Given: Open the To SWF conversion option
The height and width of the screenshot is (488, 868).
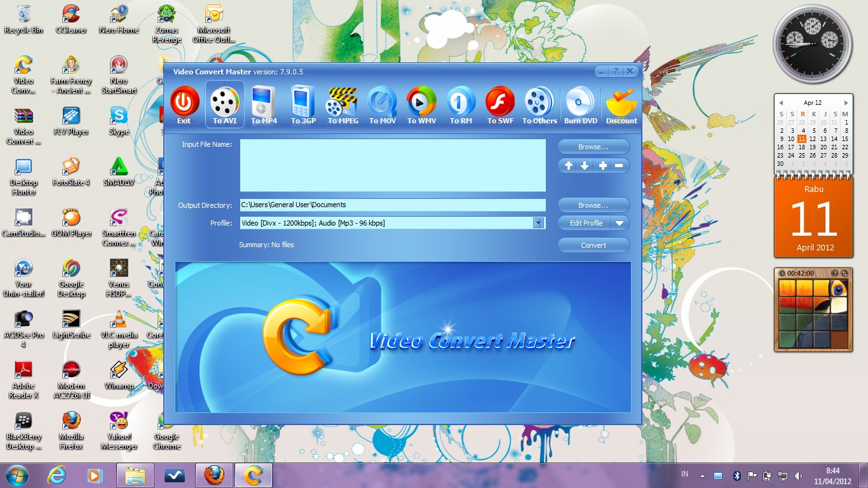Looking at the screenshot, I should coord(499,105).
